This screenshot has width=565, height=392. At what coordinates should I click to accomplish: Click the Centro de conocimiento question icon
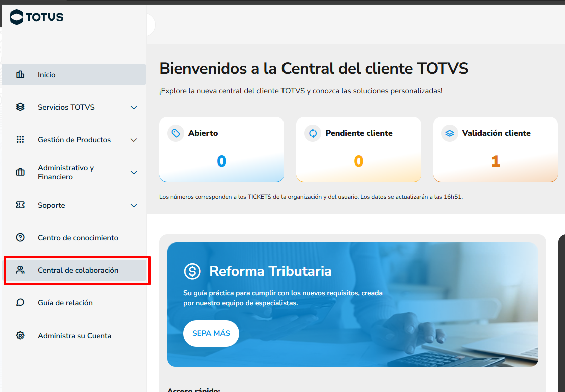click(x=20, y=237)
